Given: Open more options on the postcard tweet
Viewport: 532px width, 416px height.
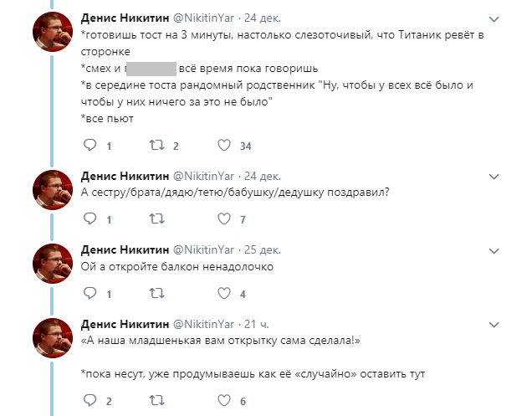Looking at the screenshot, I should click(x=494, y=325).
